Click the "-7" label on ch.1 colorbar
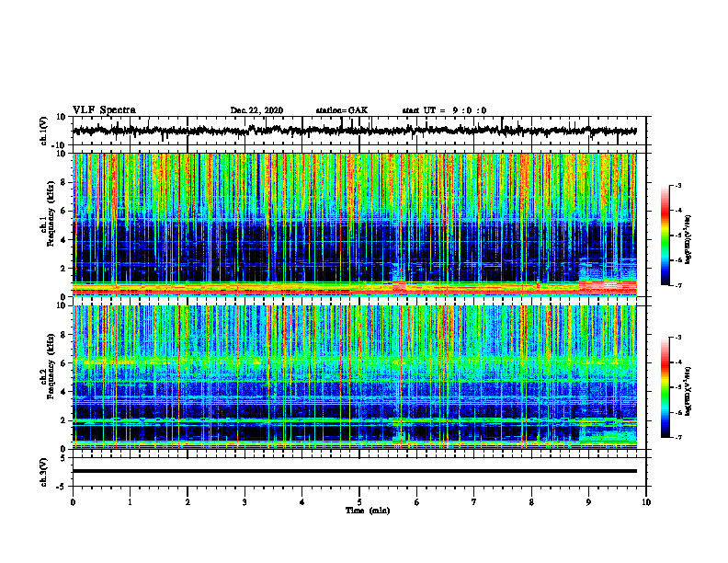The width and height of the screenshot is (728, 563). tap(677, 285)
